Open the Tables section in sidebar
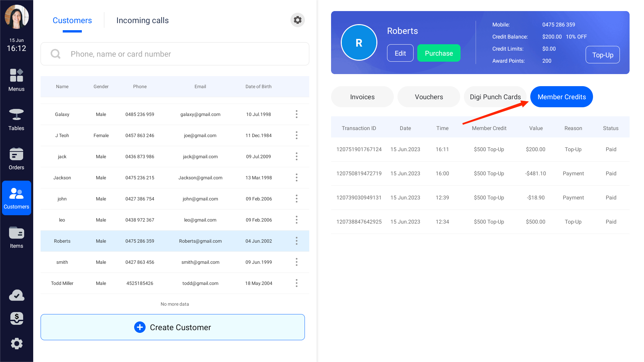Screen dimensions: 644x362 [16, 119]
